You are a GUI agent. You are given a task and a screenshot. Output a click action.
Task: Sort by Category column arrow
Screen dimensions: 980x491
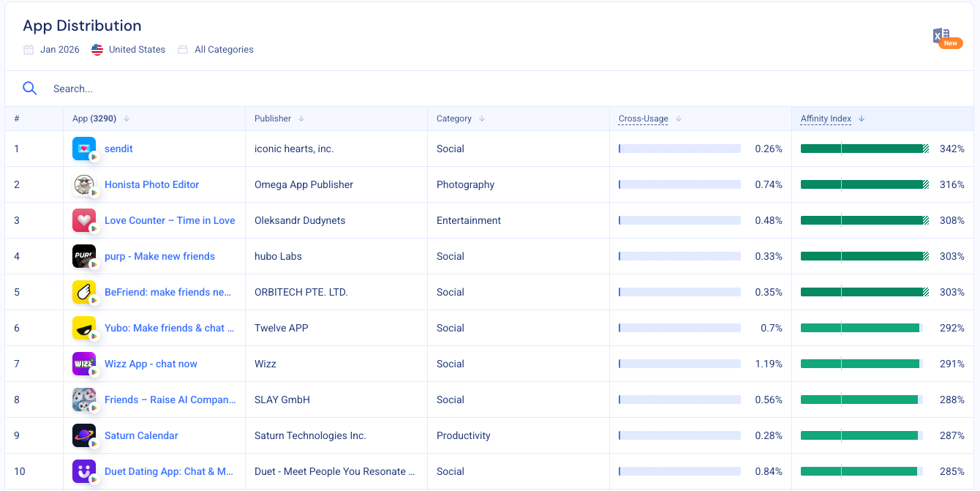coord(482,119)
